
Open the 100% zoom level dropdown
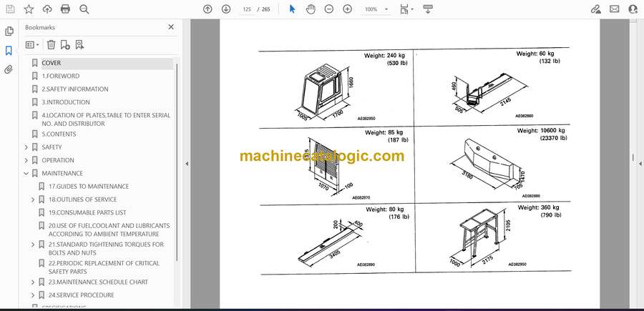click(376, 9)
